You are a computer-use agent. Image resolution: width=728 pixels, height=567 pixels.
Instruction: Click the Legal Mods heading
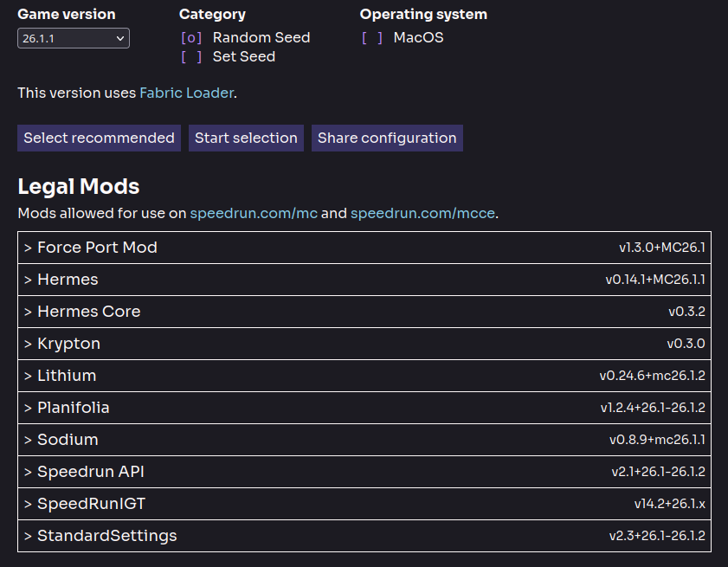coord(79,187)
